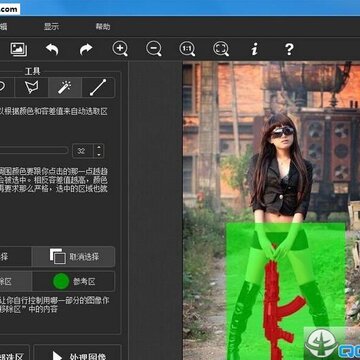
Task: Click the 取消选择 button
Action: (x=73, y=257)
